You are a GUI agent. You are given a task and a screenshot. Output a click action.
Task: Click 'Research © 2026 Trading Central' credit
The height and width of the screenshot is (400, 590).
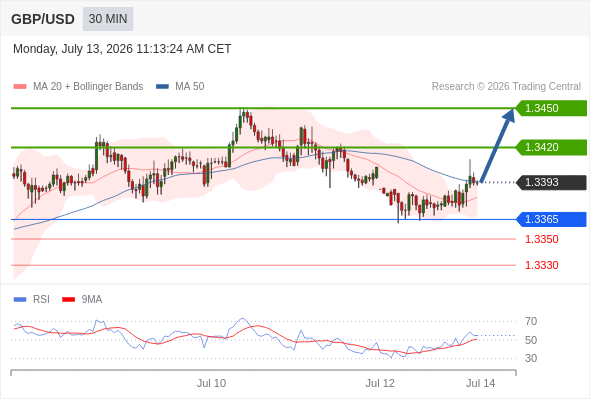pyautogui.click(x=506, y=87)
